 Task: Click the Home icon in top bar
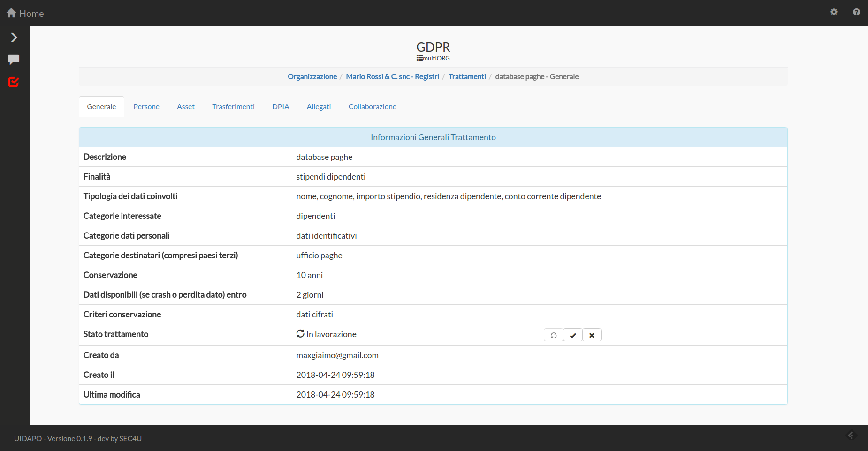tap(11, 13)
